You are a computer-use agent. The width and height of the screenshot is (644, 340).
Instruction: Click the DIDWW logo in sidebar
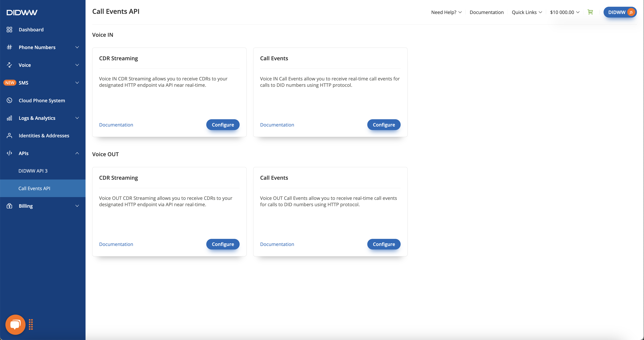(x=22, y=12)
